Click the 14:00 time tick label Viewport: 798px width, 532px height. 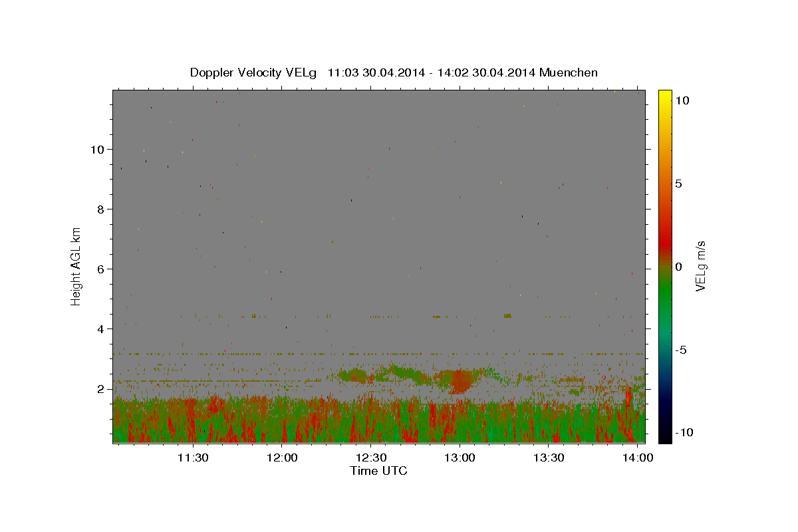(638, 458)
